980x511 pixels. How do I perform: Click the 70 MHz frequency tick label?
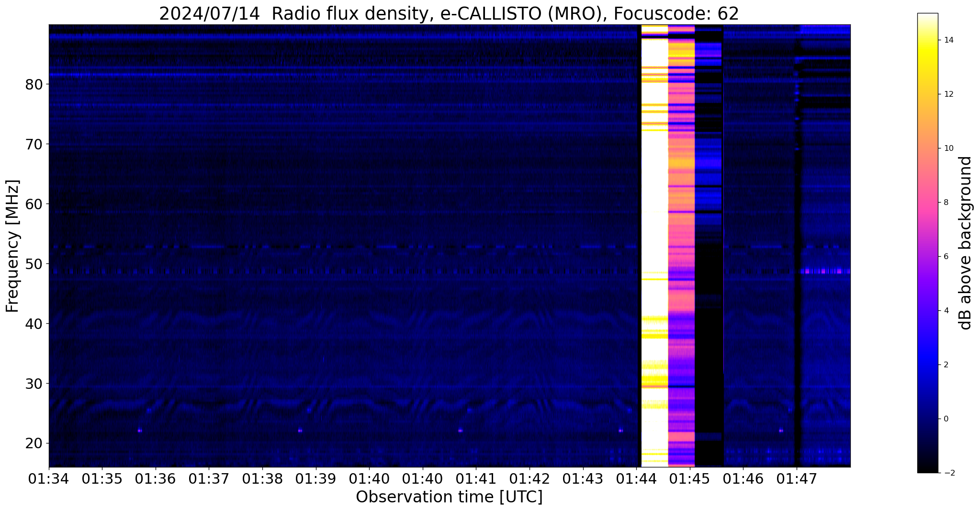34,144
